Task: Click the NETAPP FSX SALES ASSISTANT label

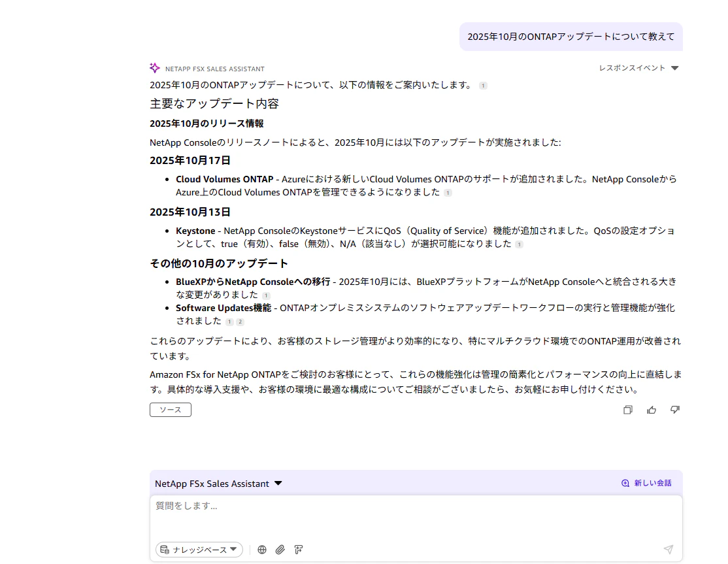Action: (215, 69)
